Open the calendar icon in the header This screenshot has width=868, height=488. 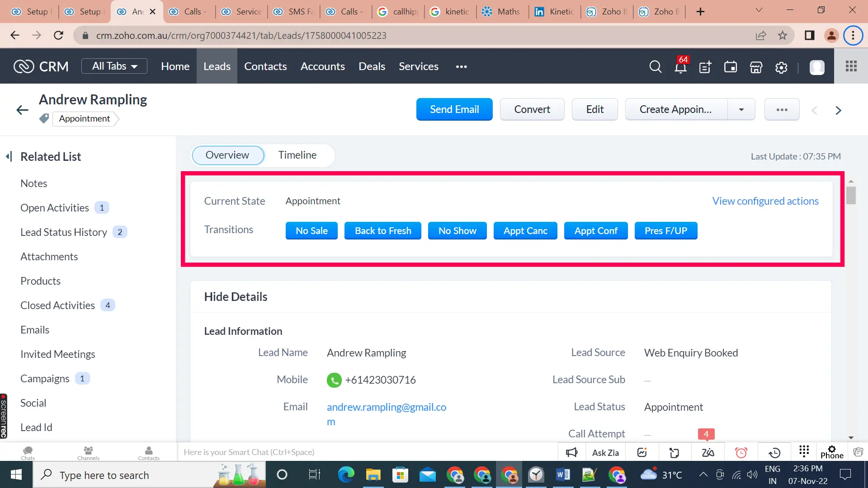[730, 67]
